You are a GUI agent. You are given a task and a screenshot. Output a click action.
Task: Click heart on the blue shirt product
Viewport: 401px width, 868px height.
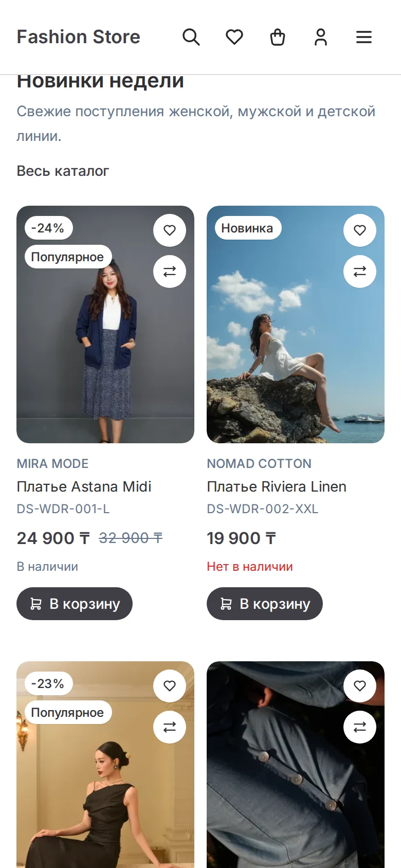360,686
